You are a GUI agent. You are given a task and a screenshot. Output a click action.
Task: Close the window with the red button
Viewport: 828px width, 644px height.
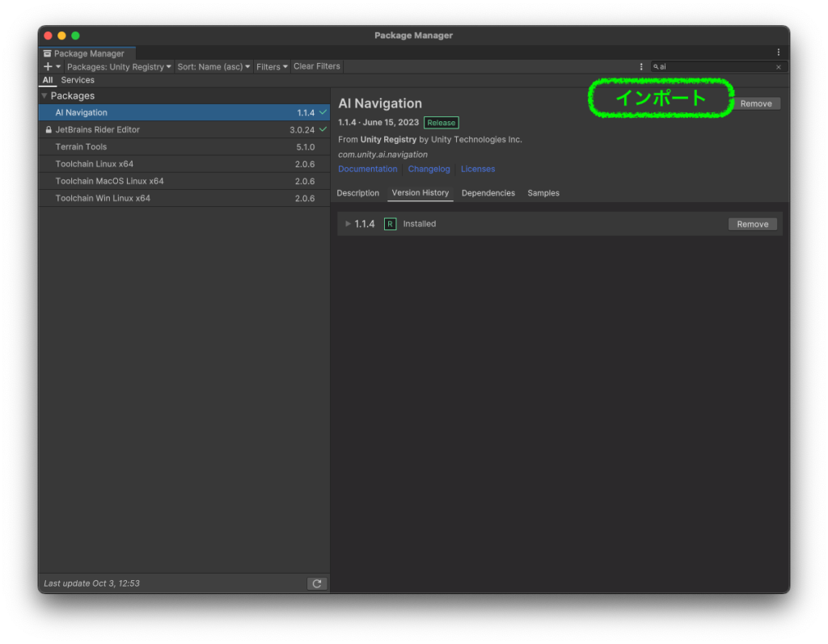click(48, 36)
